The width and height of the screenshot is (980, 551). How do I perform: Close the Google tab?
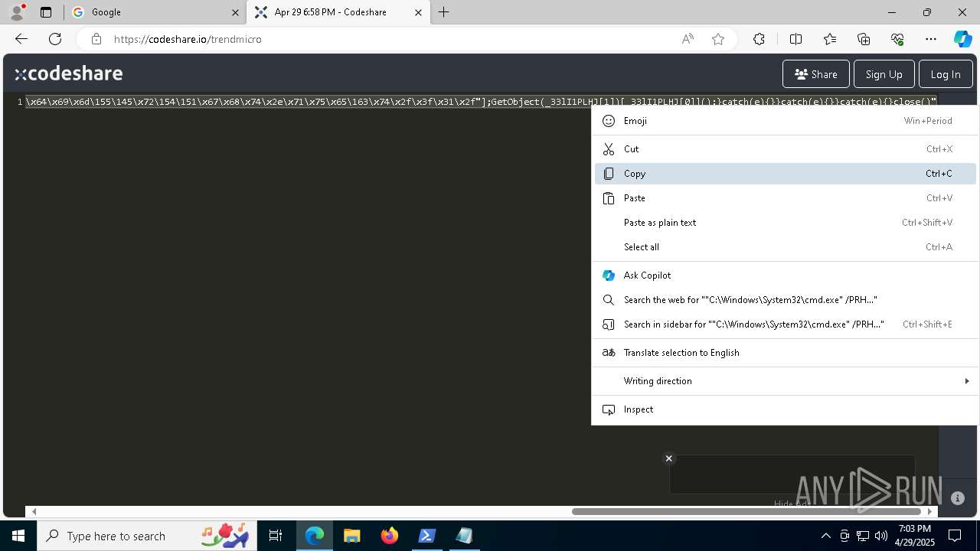pyautogui.click(x=235, y=12)
